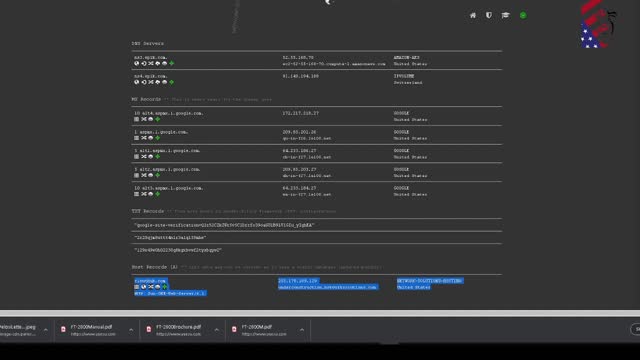Click the shield icon in top navigation
Viewport: 640px width, 360px height.
pyautogui.click(x=489, y=15)
